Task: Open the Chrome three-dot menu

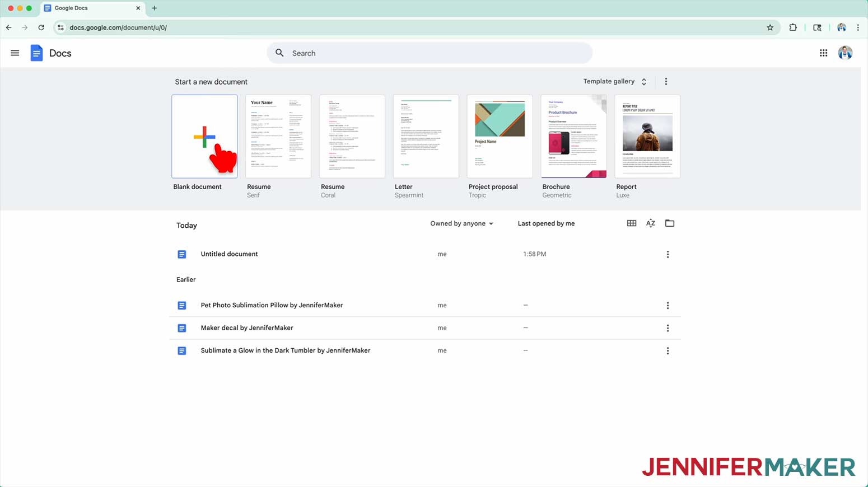Action: 858,27
